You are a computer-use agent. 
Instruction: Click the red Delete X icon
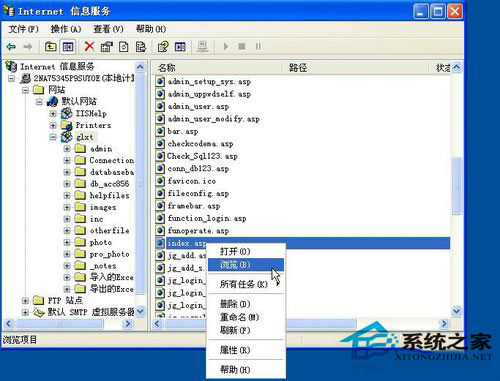click(x=89, y=46)
